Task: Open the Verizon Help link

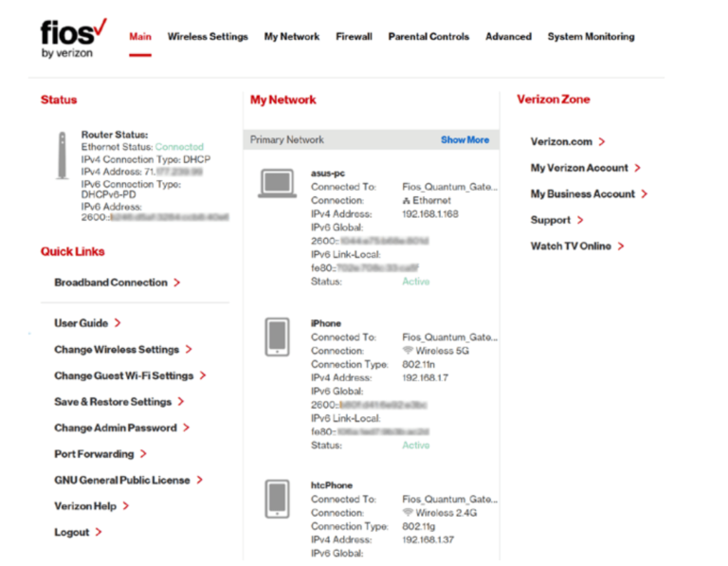Action: [x=85, y=505]
